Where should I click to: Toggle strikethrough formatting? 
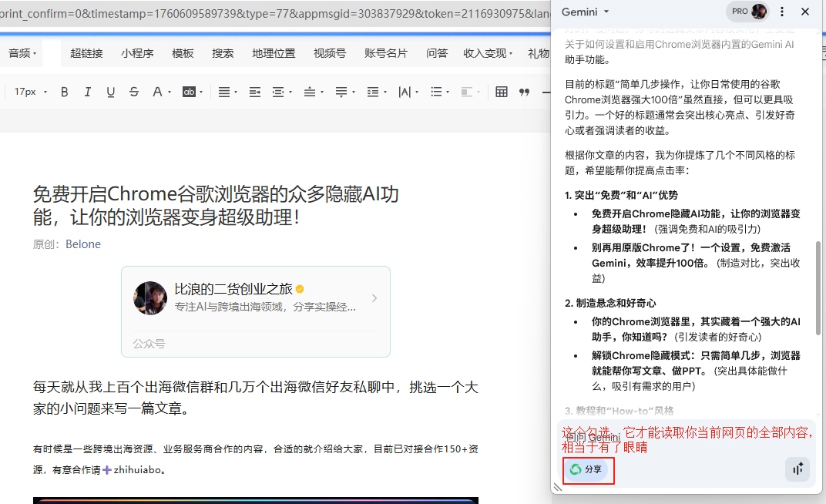tap(134, 92)
